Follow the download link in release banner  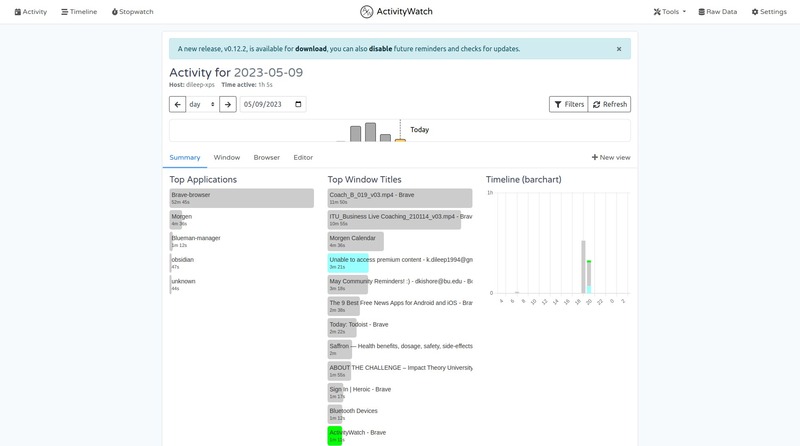pyautogui.click(x=311, y=49)
